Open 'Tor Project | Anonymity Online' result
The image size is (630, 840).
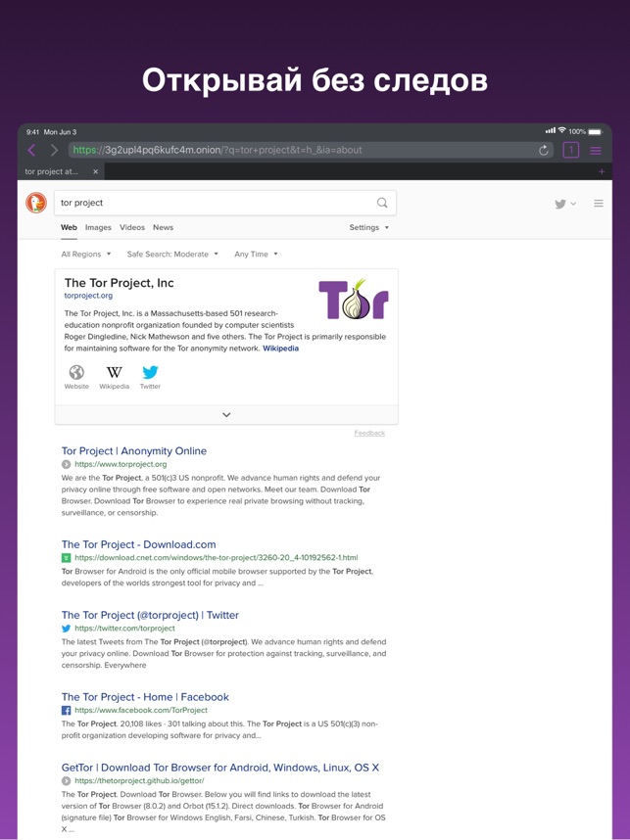(134, 451)
